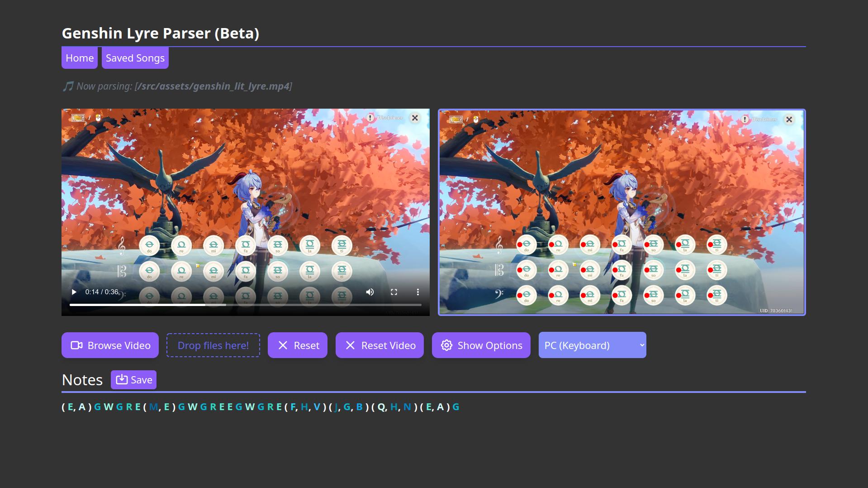Viewport: 868px width, 488px height.
Task: Click the top-row mi note in right preview
Action: pos(590,245)
